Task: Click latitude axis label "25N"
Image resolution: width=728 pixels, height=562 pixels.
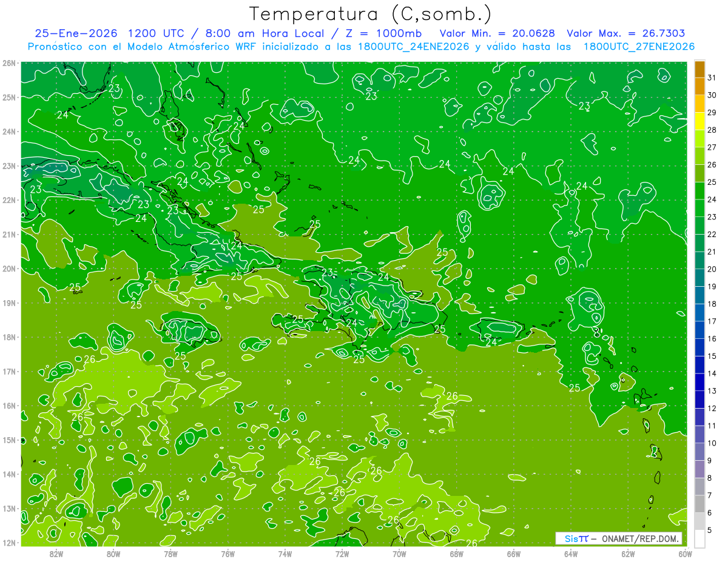Action: pyautogui.click(x=8, y=97)
